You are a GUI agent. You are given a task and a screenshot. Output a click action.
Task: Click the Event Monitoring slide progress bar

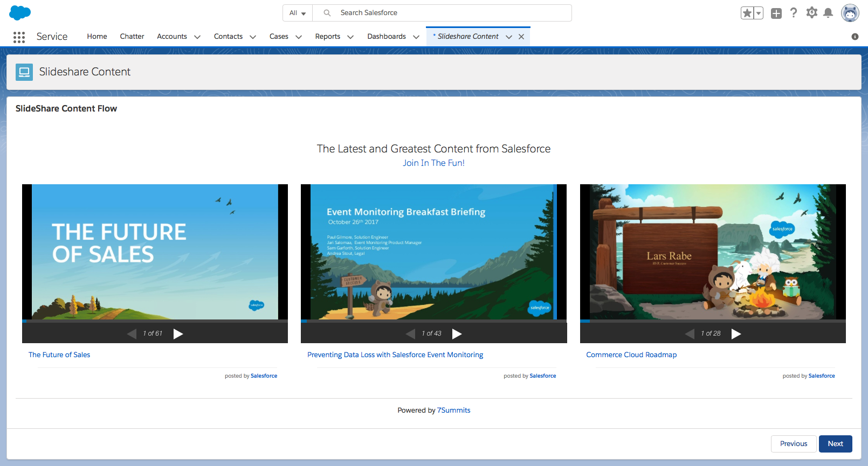point(433,321)
